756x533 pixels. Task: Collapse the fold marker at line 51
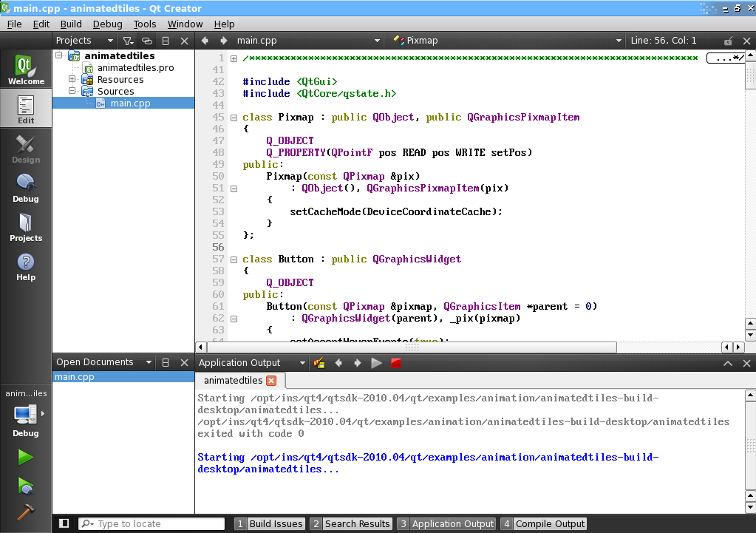pos(234,189)
